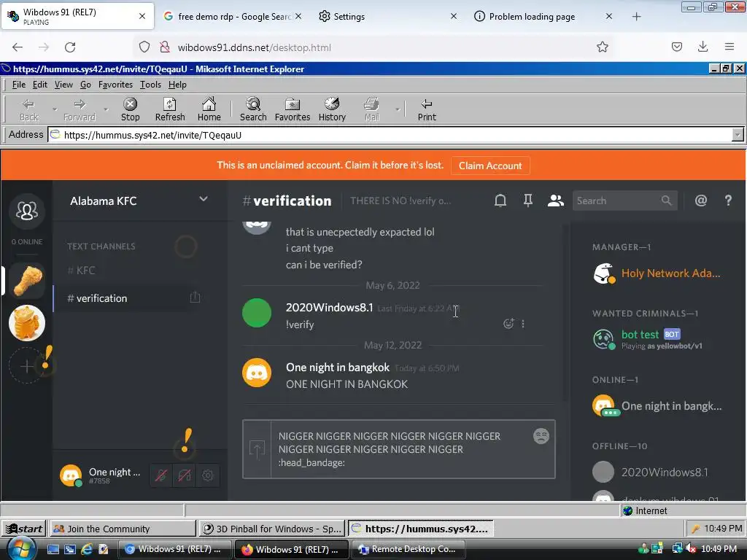Image resolution: width=747 pixels, height=560 pixels.
Task: Click username One night in bangkok in chat
Action: click(x=337, y=367)
